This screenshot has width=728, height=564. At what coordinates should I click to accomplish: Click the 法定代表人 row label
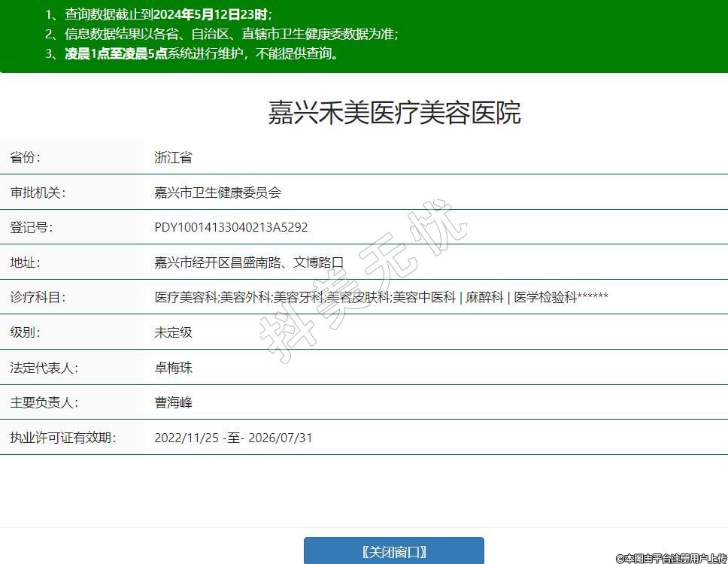[44, 368]
